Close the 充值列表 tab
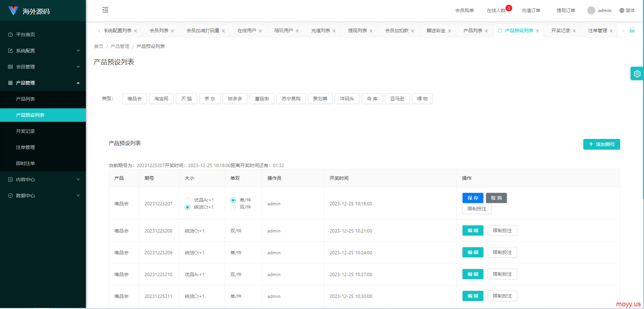644x309 pixels. (334, 31)
